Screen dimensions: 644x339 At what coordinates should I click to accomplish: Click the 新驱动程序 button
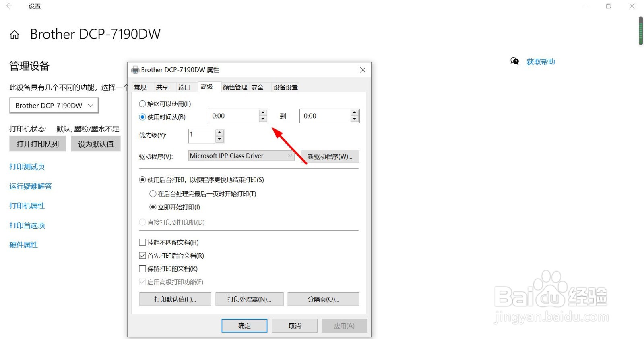point(330,156)
